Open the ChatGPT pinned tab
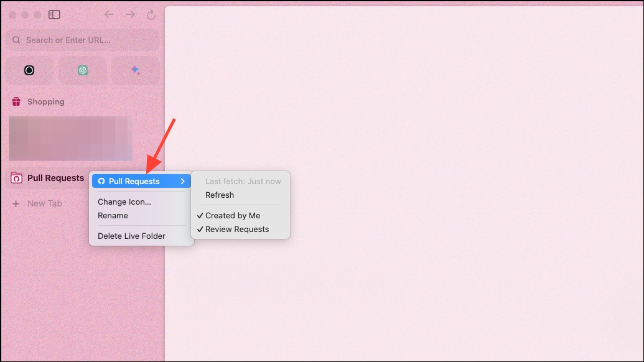 tap(83, 70)
